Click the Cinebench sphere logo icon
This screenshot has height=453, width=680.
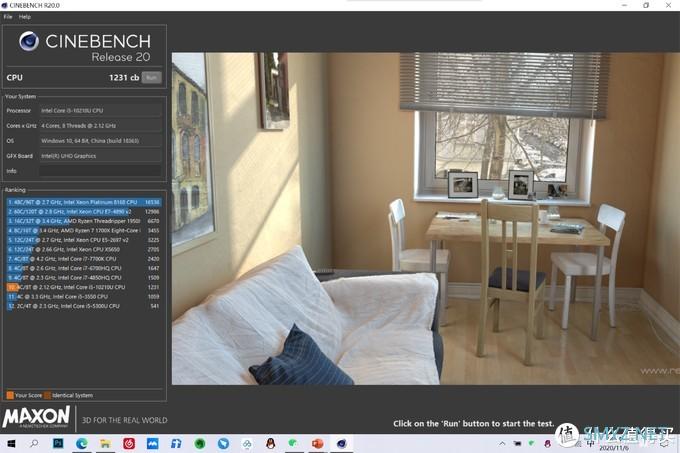coord(29,42)
